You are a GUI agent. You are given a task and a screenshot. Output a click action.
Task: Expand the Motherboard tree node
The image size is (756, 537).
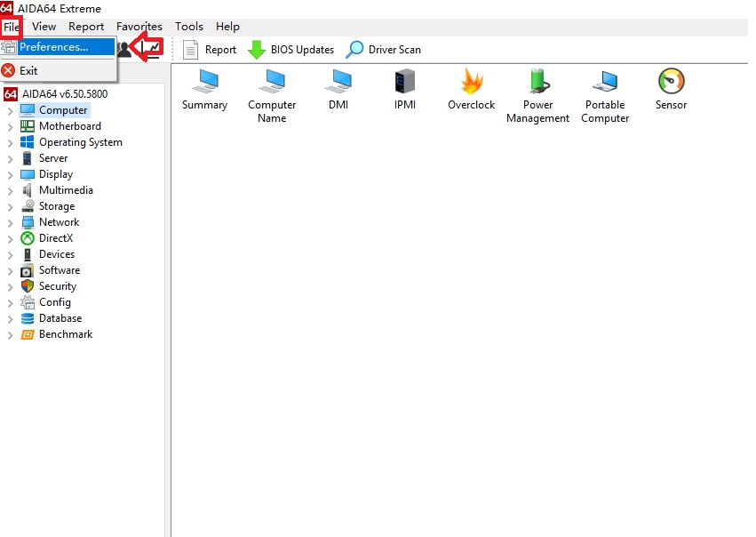10,126
